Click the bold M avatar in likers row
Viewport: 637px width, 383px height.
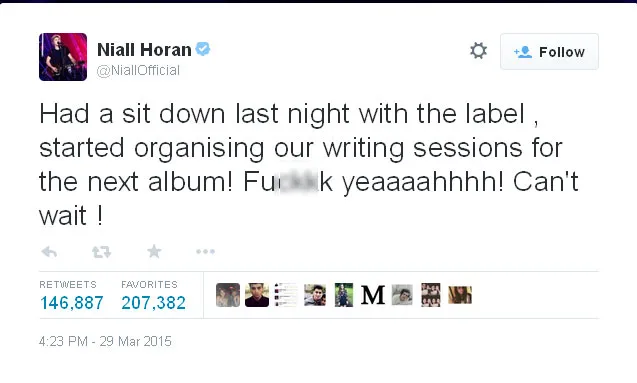[373, 295]
